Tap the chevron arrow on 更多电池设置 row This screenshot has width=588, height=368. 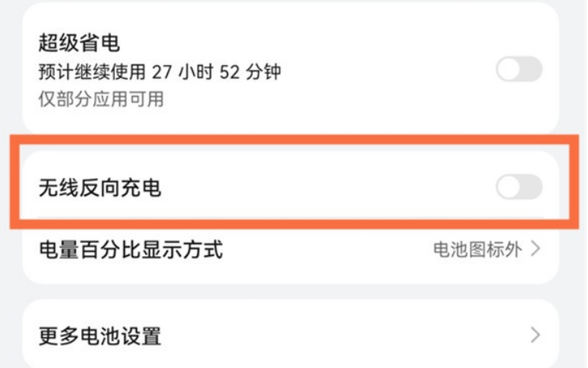536,335
